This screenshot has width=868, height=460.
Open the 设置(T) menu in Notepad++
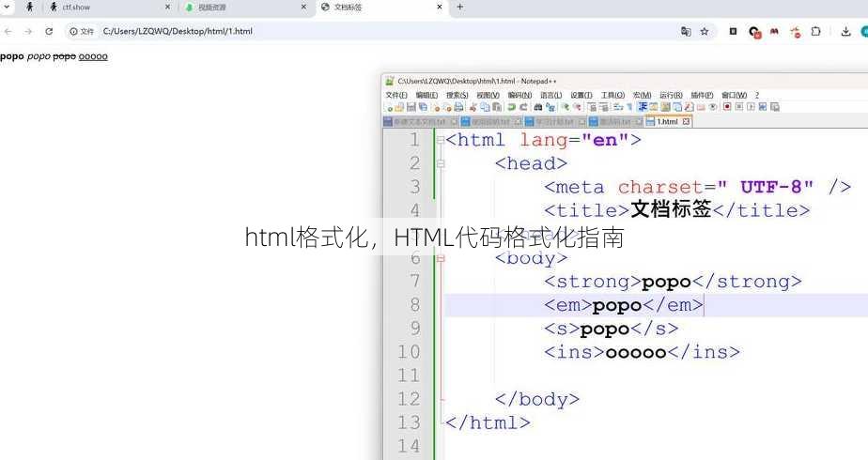pyautogui.click(x=581, y=95)
